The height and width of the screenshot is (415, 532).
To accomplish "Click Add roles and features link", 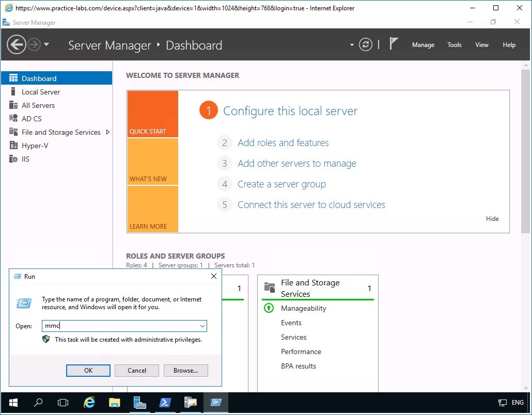I will (283, 143).
